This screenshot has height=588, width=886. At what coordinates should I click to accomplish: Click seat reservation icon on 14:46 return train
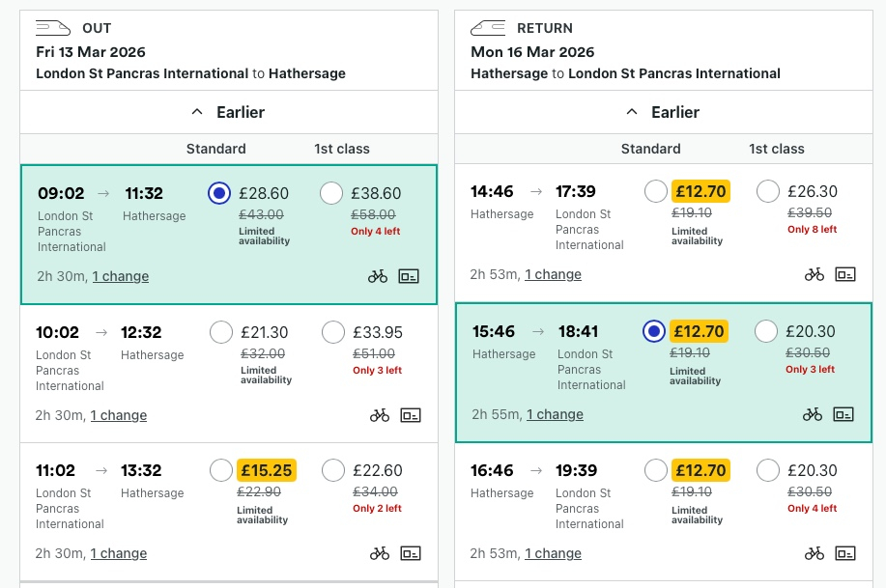pos(845,274)
